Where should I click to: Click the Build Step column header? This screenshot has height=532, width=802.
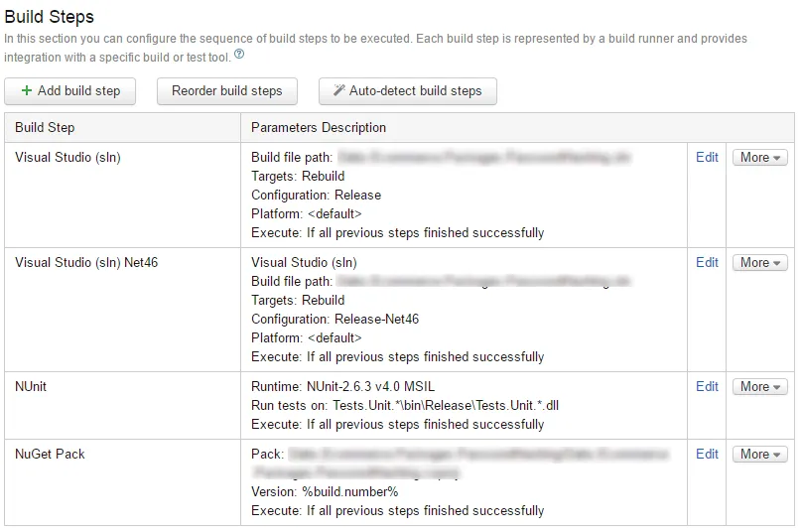pyautogui.click(x=45, y=127)
